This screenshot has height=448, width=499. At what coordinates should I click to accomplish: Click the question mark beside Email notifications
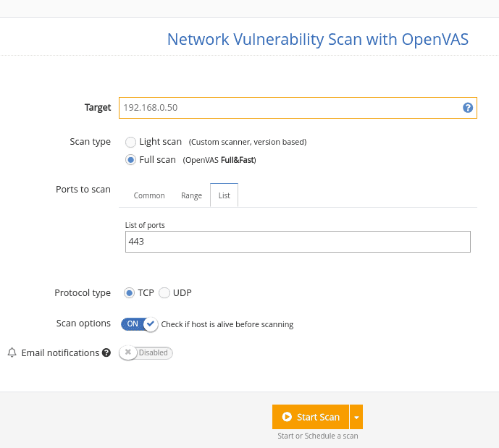tap(106, 353)
